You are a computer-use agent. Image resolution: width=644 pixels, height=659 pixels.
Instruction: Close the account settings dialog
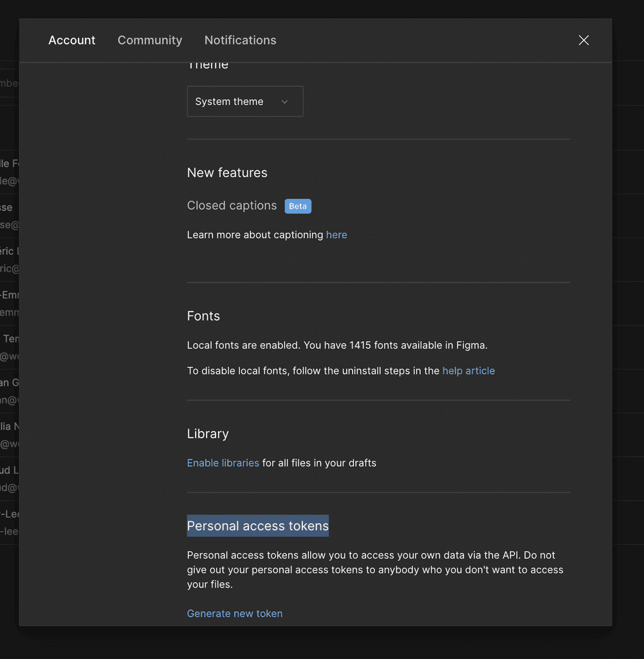tap(584, 40)
